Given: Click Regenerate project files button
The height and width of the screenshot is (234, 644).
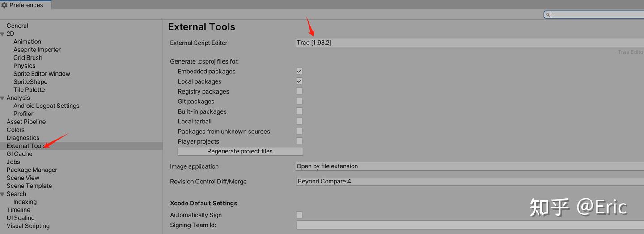Looking at the screenshot, I should click(240, 151).
